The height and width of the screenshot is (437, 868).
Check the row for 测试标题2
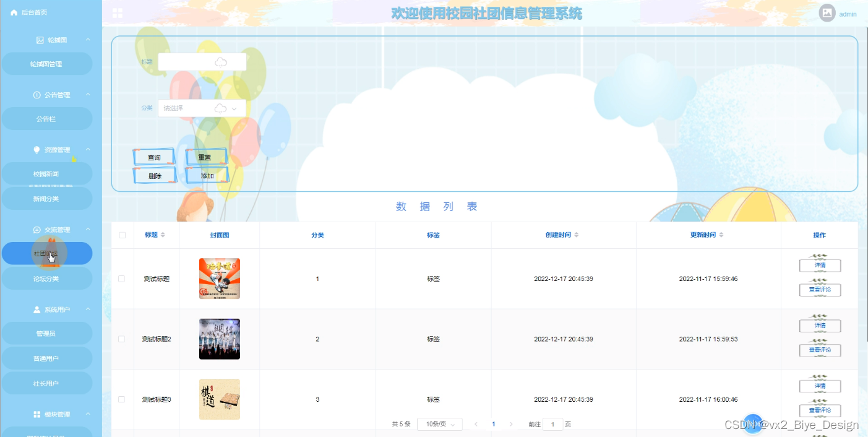point(122,339)
